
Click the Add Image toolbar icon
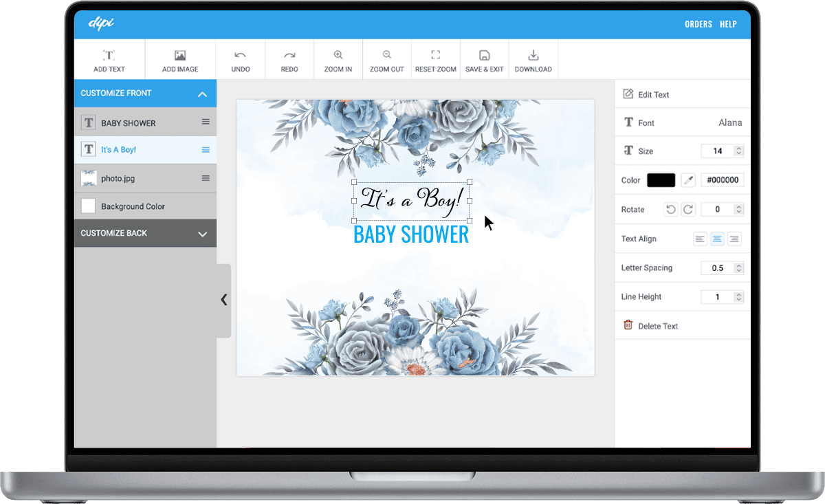point(180,56)
